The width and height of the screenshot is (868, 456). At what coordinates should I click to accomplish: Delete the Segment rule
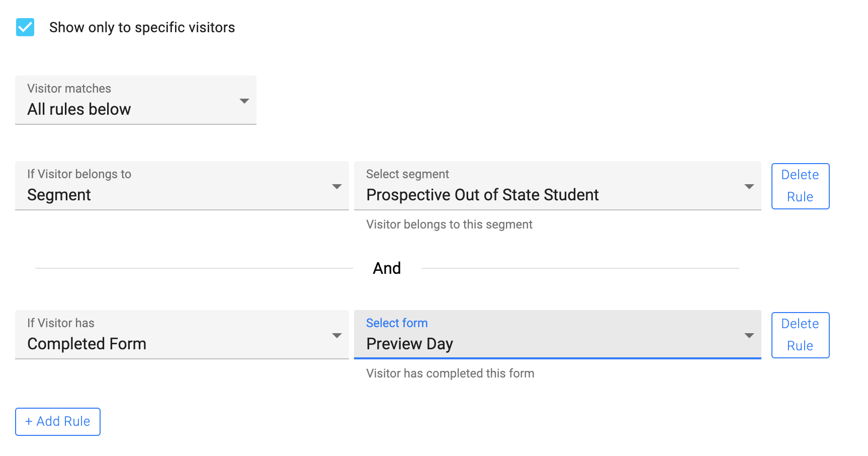click(x=800, y=186)
